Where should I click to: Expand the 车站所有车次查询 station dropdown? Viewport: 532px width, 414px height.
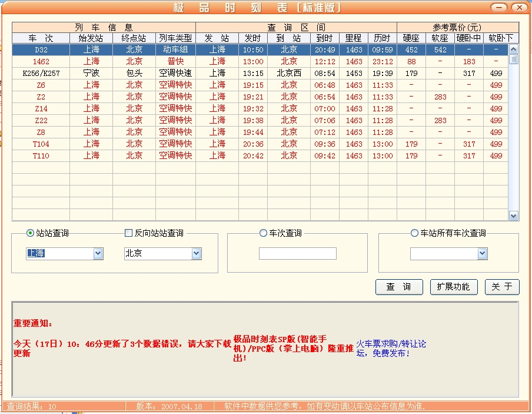coord(482,253)
